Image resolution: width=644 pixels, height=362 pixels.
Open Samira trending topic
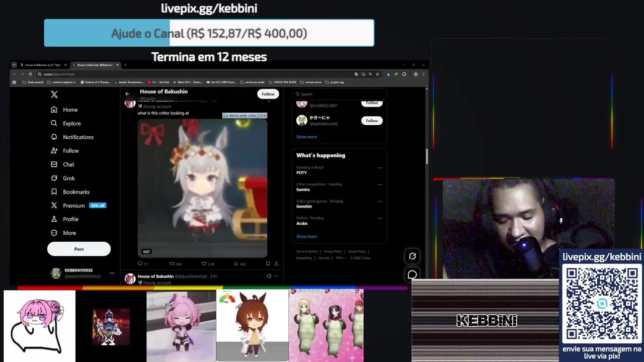pyautogui.click(x=303, y=190)
